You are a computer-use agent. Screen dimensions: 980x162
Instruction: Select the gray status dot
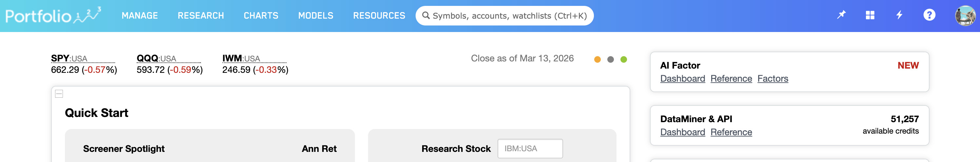pos(611,59)
